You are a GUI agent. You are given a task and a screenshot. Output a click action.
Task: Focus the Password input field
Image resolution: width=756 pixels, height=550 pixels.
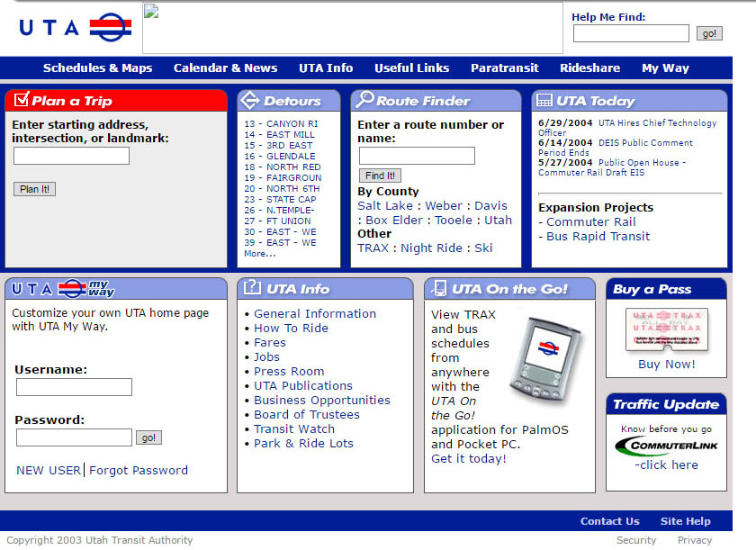pos(74,437)
